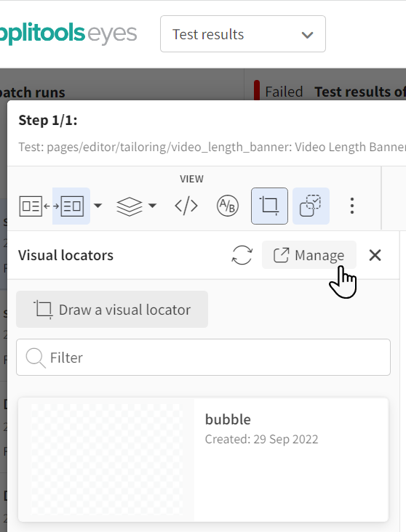Image resolution: width=406 pixels, height=532 pixels.
Task: Click the Failed status label
Action: [284, 92]
